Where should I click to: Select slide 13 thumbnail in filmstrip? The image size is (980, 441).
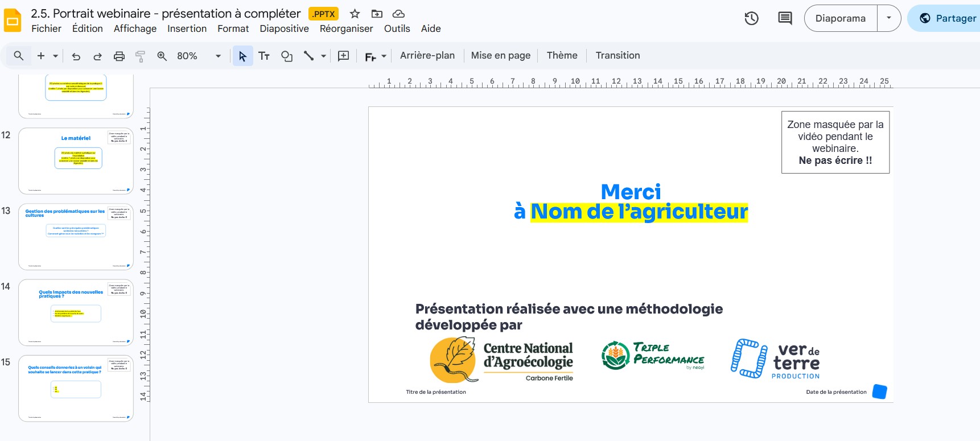pyautogui.click(x=76, y=237)
